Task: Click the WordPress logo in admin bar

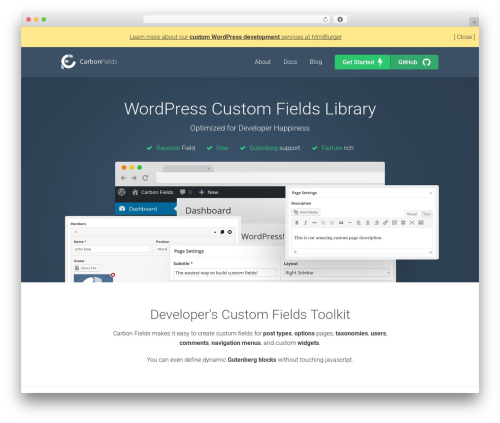Action: point(122,192)
